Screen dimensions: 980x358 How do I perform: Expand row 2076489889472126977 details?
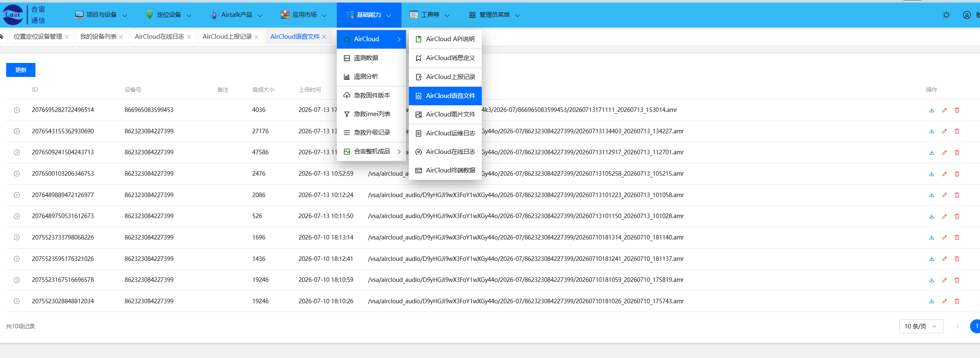click(x=17, y=195)
